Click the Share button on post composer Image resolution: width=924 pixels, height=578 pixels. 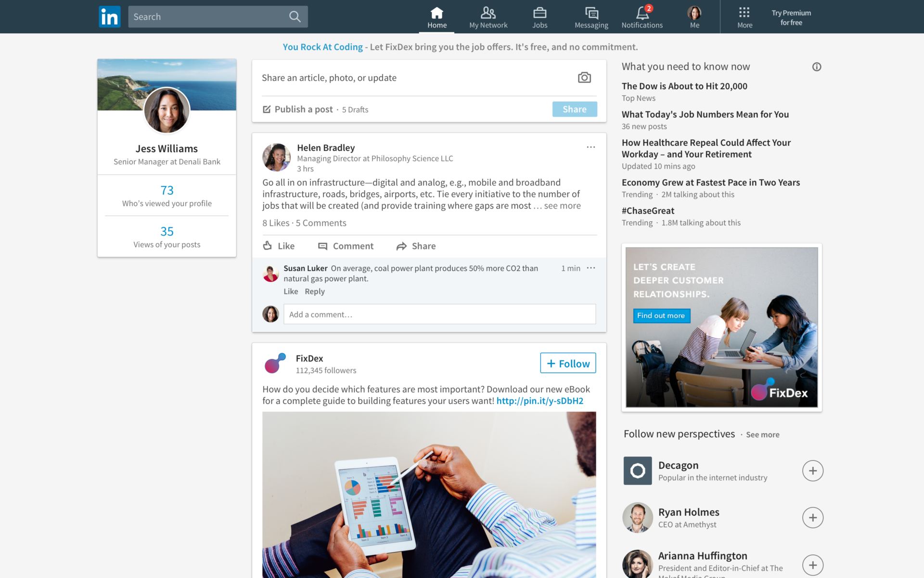pyautogui.click(x=574, y=108)
